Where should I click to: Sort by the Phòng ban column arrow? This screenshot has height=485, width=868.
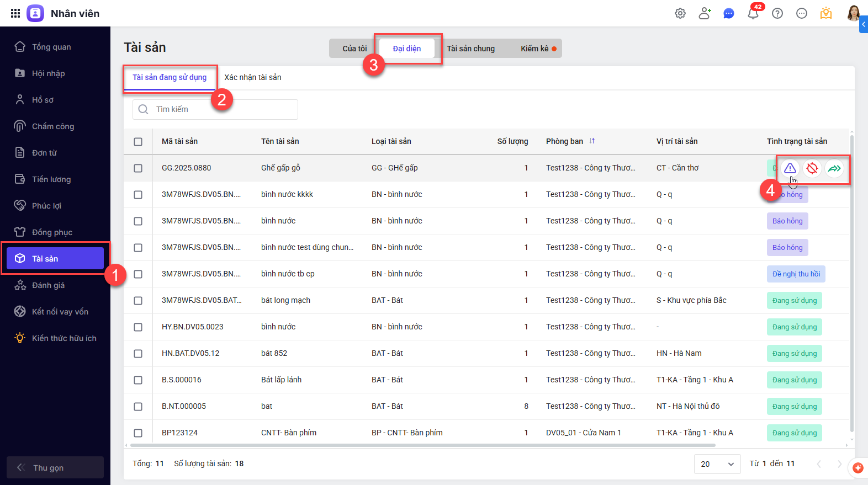592,141
